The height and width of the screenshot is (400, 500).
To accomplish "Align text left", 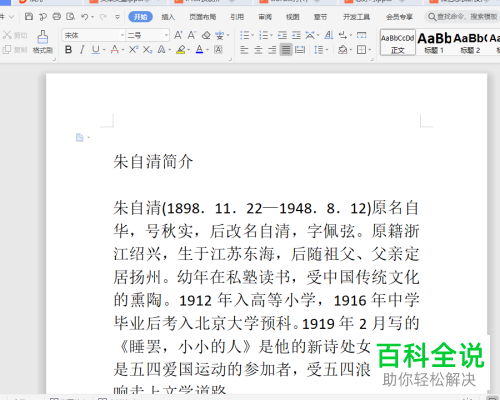I will click(244, 50).
